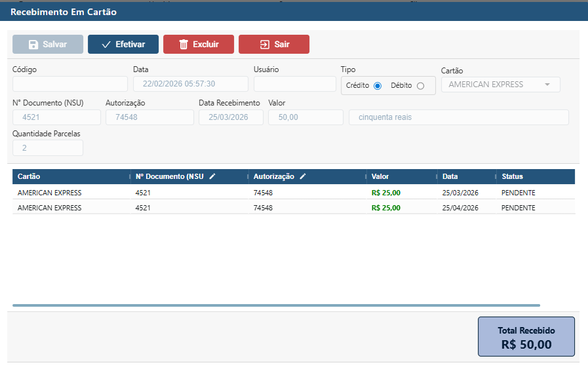Image resolution: width=588 pixels, height=369 pixels.
Task: Click the floppy disk icon on Salvar
Action: tap(33, 45)
